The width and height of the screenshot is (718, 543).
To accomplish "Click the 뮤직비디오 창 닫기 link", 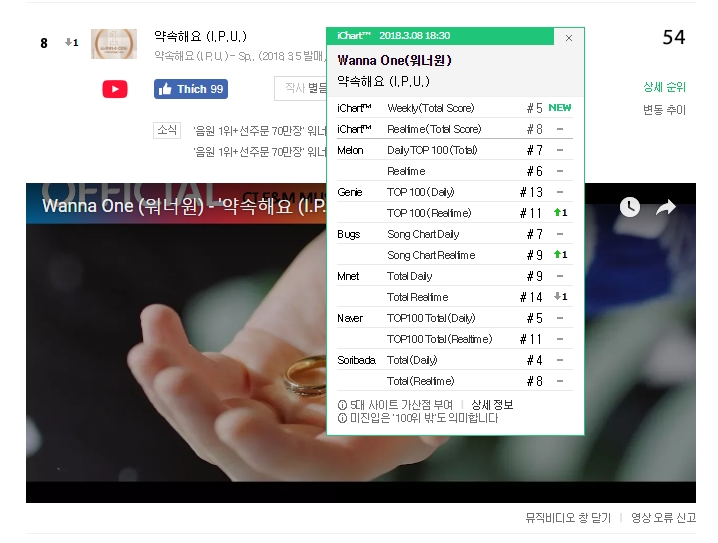I will point(568,518).
